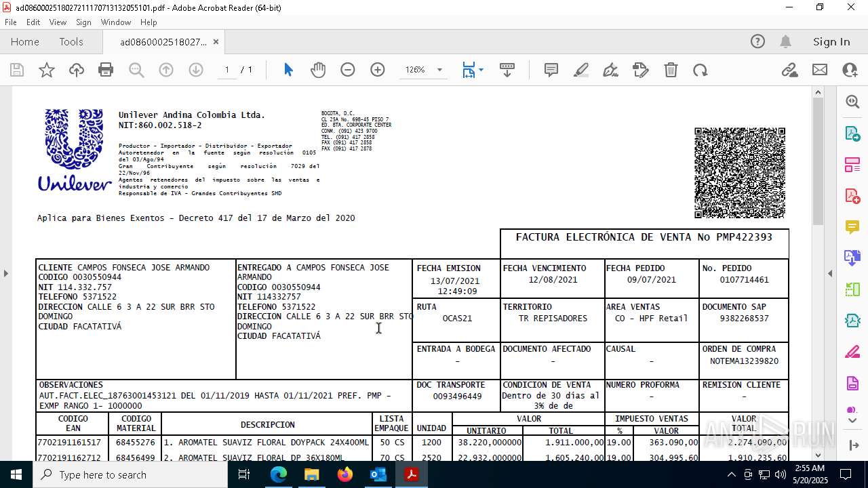Image resolution: width=868 pixels, height=488 pixels.
Task: Delete the page using the trash icon
Action: [671, 70]
